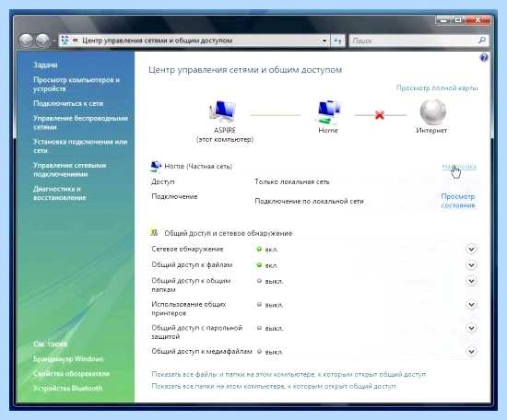The height and width of the screenshot is (420, 507).
Task: Expand Общий доступ к медиафайлам chevron
Action: pos(471,351)
